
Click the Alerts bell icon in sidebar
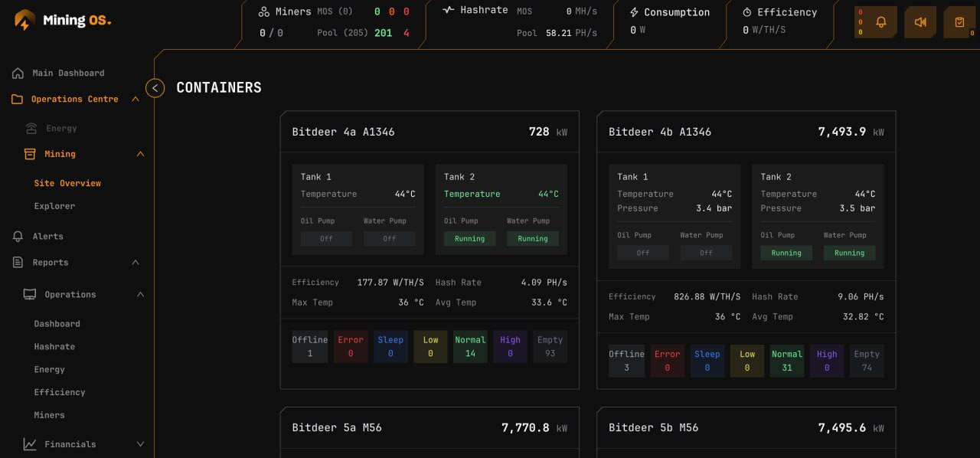pyautogui.click(x=18, y=237)
